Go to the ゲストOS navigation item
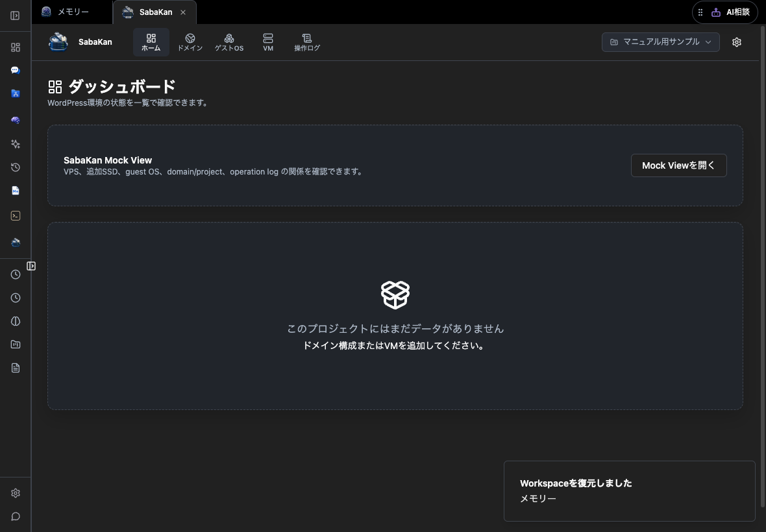This screenshot has height=532, width=766. [229, 42]
